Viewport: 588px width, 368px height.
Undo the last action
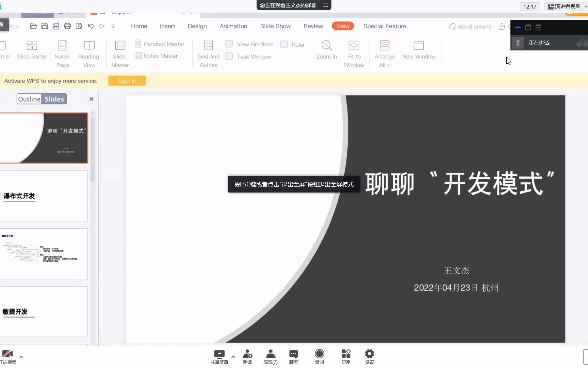pos(91,26)
